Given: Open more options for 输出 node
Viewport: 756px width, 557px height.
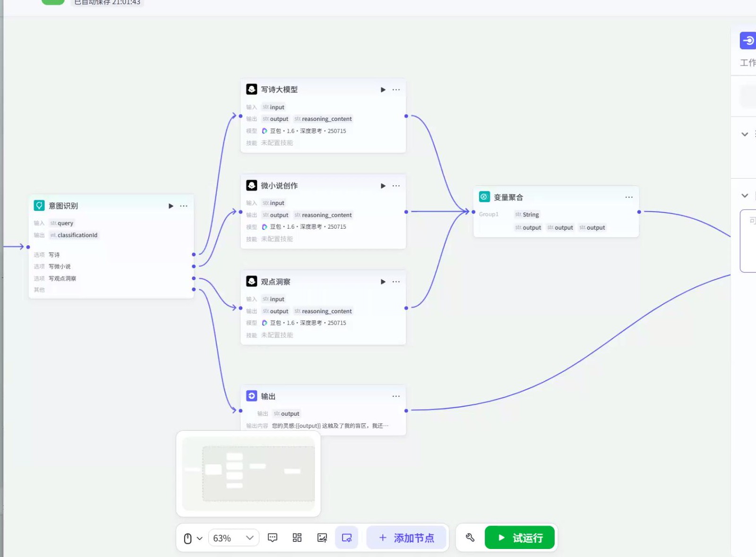Looking at the screenshot, I should pyautogui.click(x=396, y=396).
